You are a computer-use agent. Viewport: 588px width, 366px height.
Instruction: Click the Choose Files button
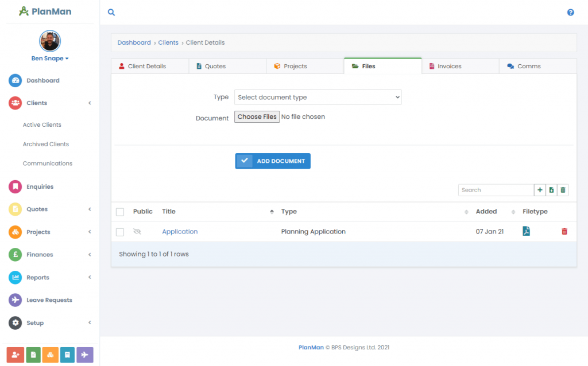point(257,117)
